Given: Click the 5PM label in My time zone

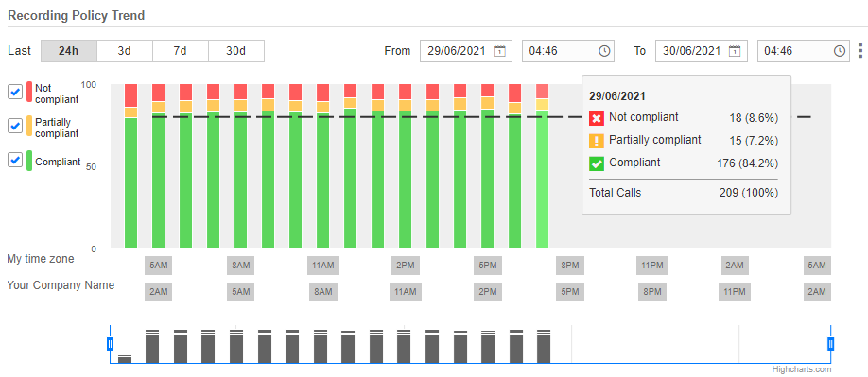Looking at the screenshot, I should [488, 266].
